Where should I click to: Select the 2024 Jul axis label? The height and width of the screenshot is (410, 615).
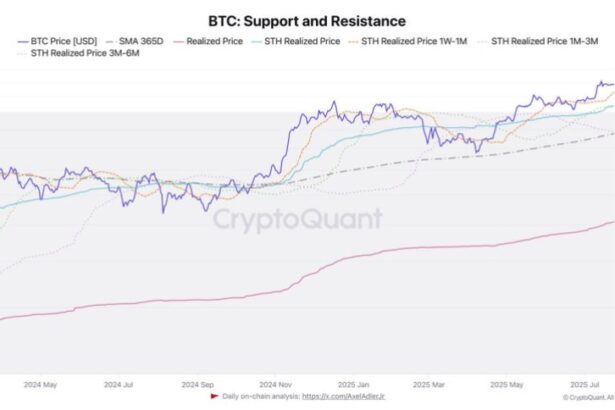(119, 383)
